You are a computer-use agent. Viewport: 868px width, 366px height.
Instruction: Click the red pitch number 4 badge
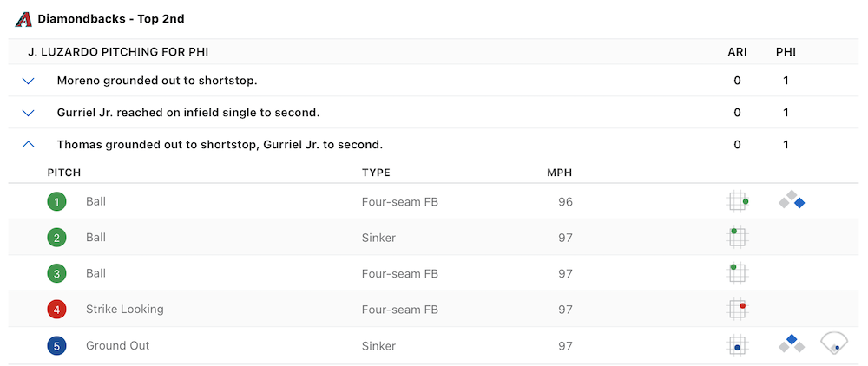click(56, 309)
